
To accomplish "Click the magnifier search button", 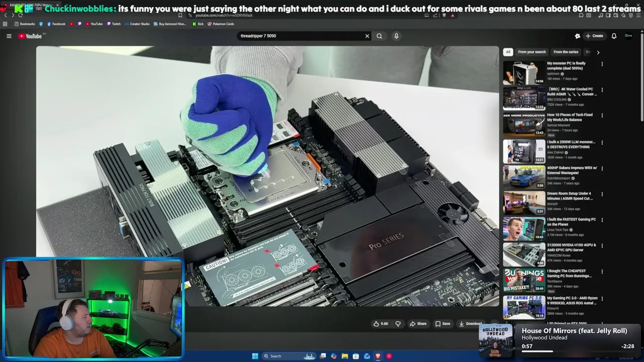I will coord(379,36).
